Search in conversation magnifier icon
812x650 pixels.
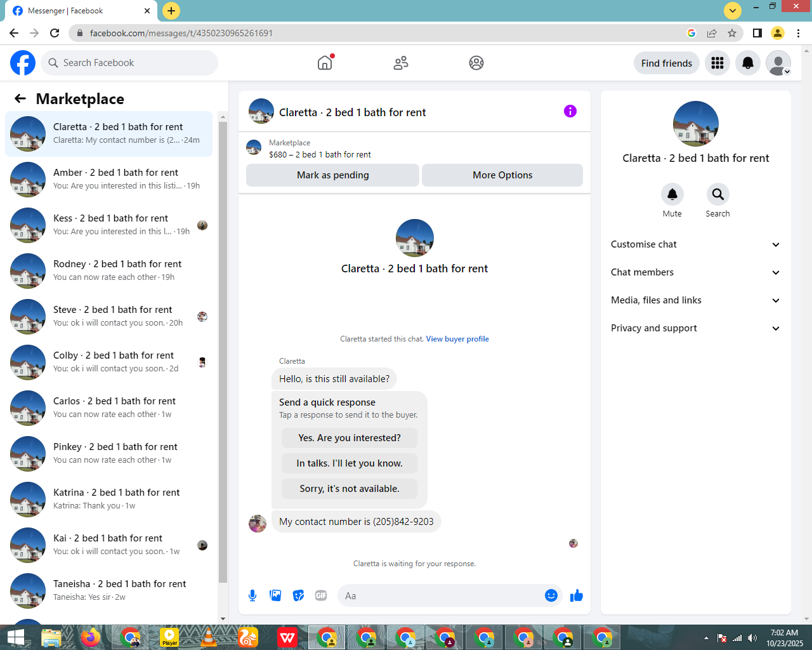tap(718, 194)
